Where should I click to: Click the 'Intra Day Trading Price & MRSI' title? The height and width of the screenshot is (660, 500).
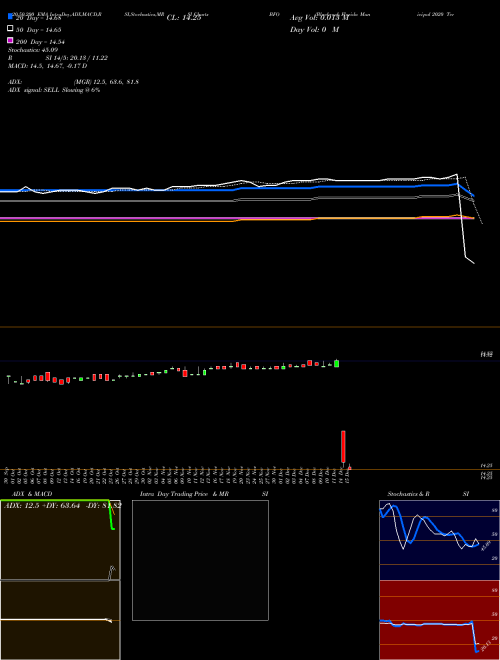coord(204,494)
